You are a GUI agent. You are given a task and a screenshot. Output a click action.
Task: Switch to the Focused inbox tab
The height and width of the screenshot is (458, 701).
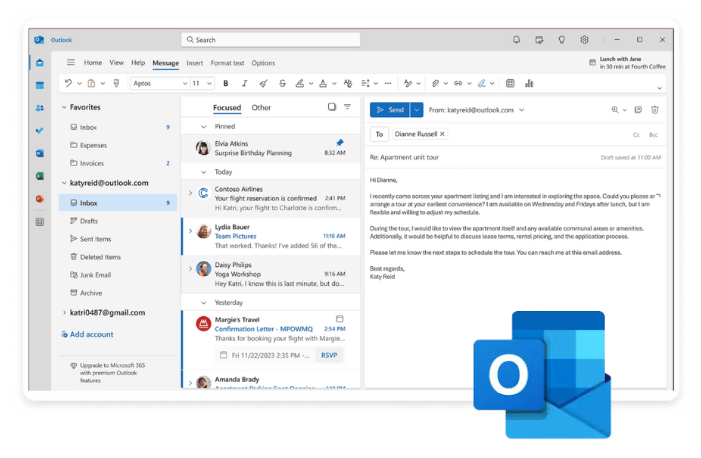pos(227,108)
